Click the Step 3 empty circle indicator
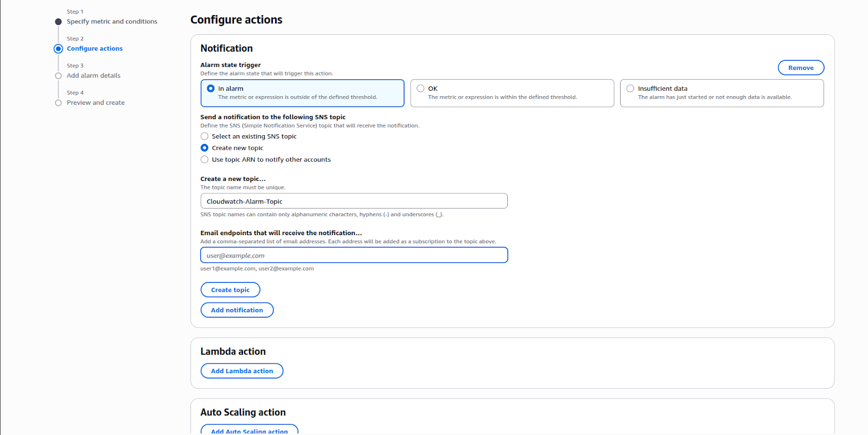The image size is (868, 435). [59, 76]
